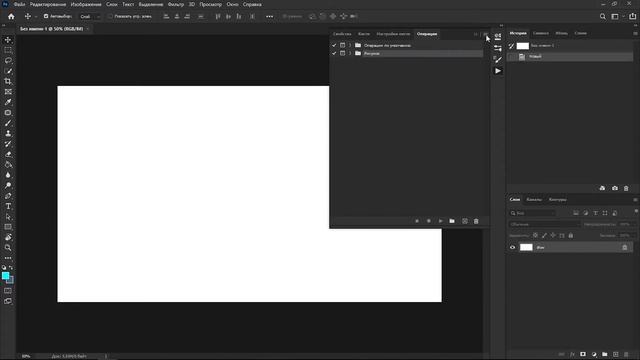640x360 pixels.
Task: Open the Редактирование menu
Action: click(48, 4)
